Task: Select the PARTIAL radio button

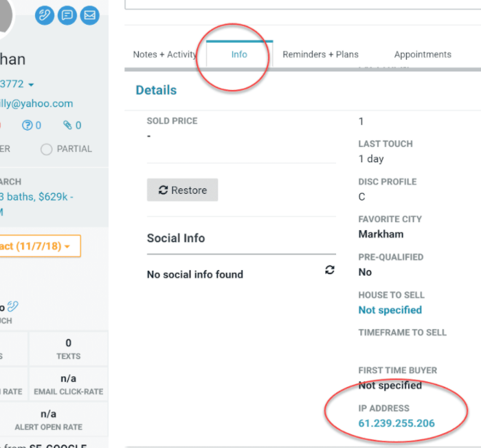Action: 47,149
